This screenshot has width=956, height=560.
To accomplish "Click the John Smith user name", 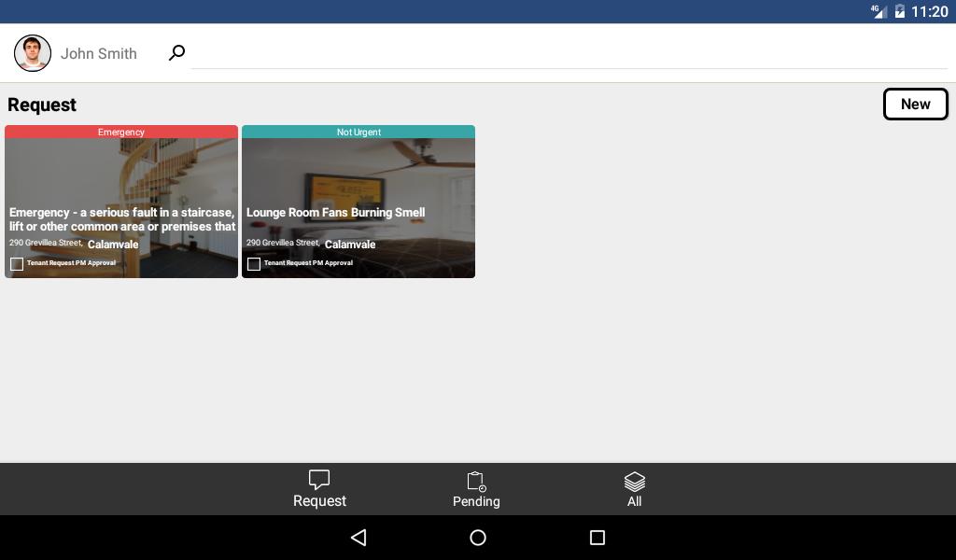I will click(99, 53).
